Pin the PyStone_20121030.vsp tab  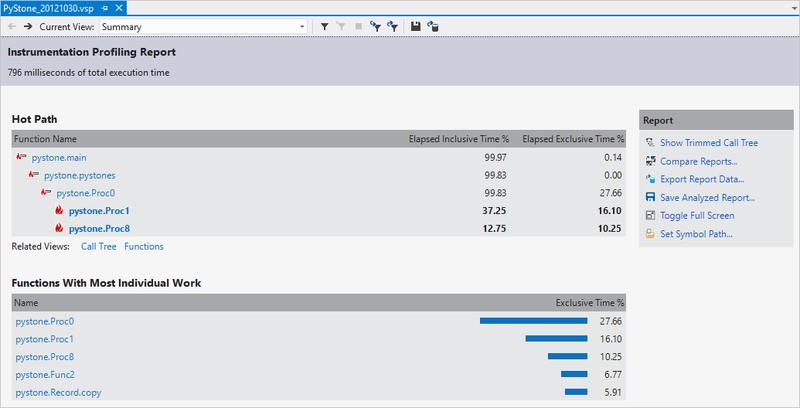(x=105, y=8)
